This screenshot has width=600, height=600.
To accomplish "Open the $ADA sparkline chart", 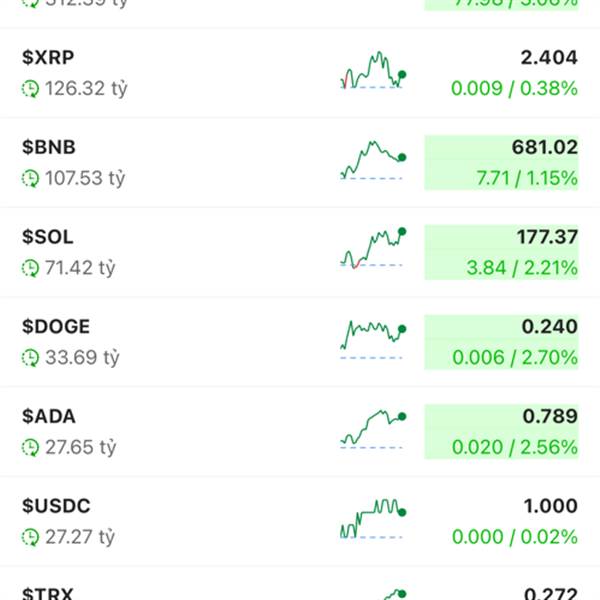I will tap(373, 429).
